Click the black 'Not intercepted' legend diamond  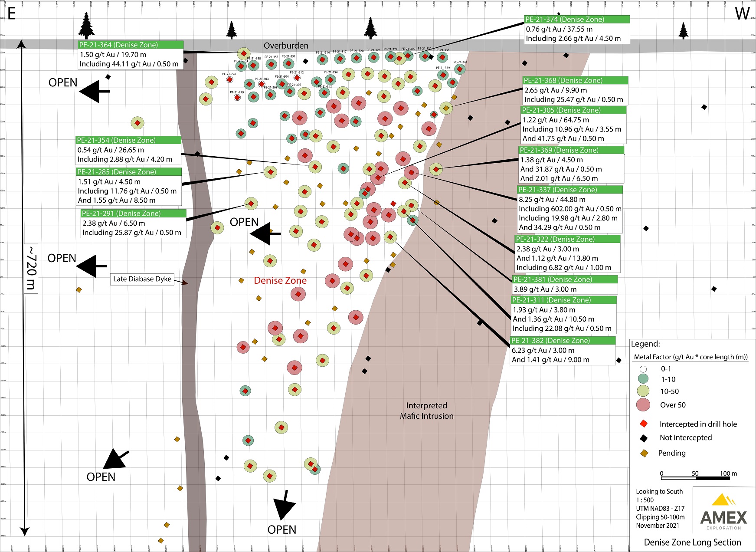644,438
